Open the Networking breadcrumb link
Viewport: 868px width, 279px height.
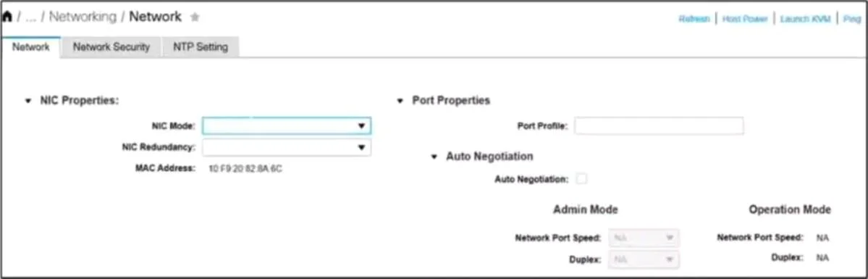(x=83, y=17)
